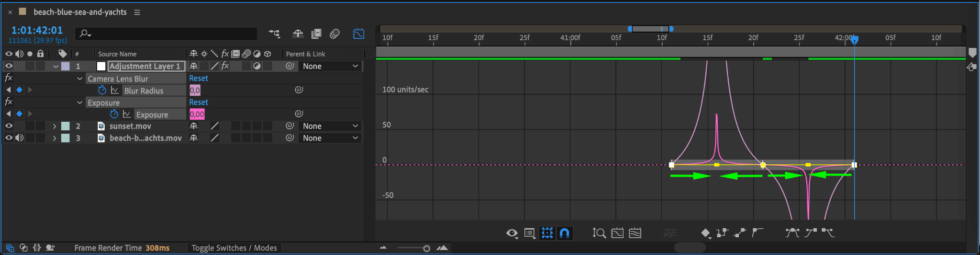Open parent dropdown for beach-b...achts.mov

pos(330,138)
